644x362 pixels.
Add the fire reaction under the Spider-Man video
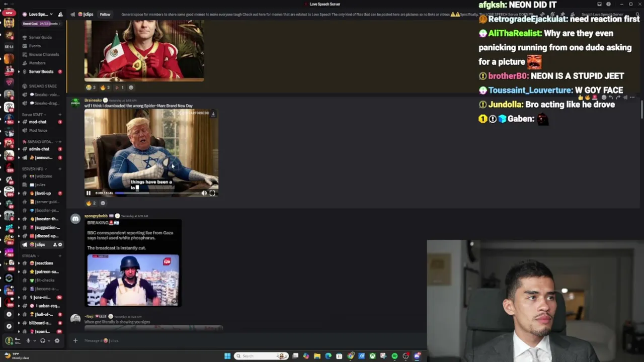91,203
